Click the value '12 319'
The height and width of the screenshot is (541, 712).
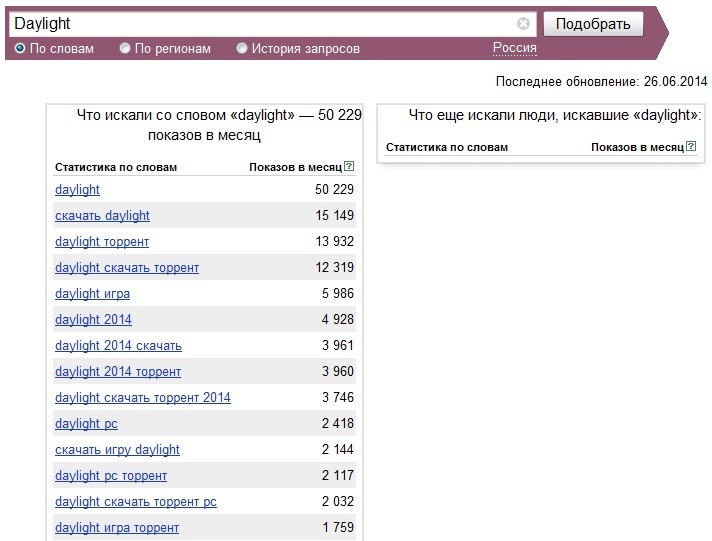[335, 267]
